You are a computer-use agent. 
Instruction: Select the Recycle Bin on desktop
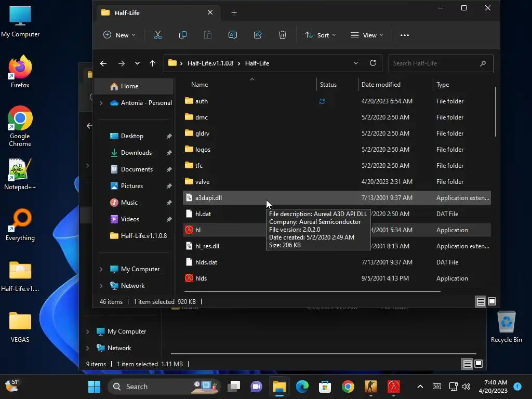[506, 326]
